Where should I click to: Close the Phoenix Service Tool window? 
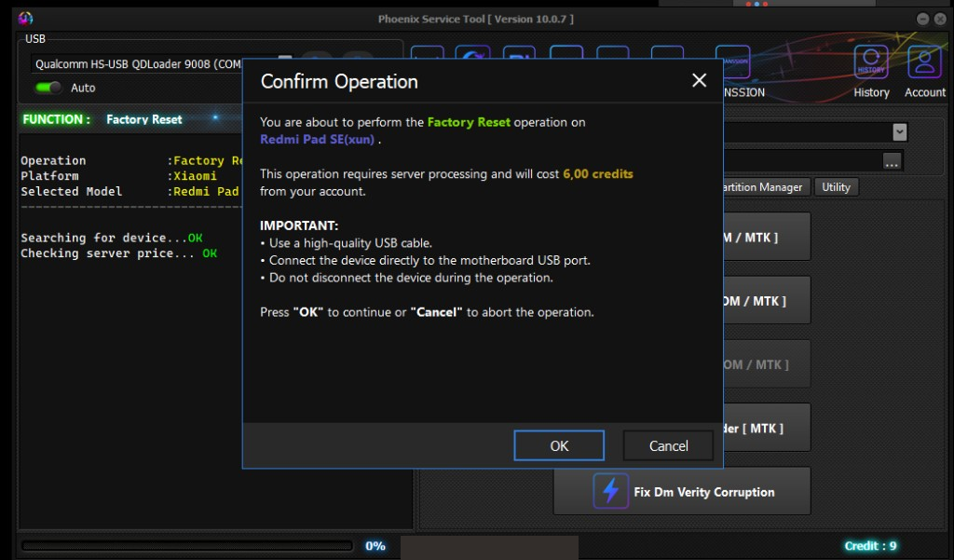pyautogui.click(x=940, y=19)
